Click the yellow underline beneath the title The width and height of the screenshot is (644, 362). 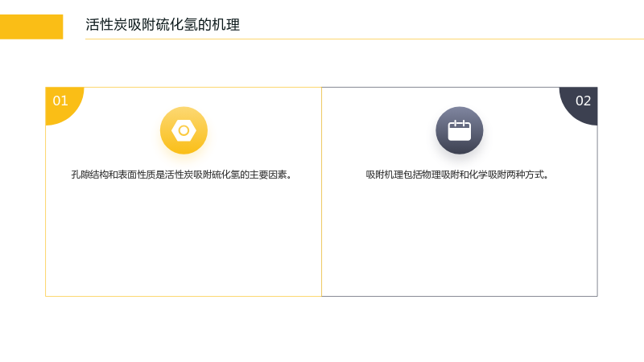365,39
